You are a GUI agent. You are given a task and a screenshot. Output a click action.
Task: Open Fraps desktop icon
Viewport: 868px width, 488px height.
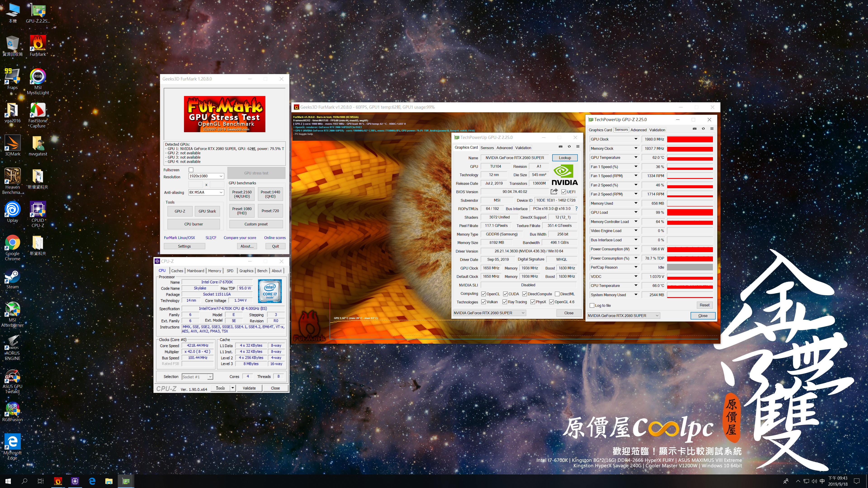click(12, 79)
